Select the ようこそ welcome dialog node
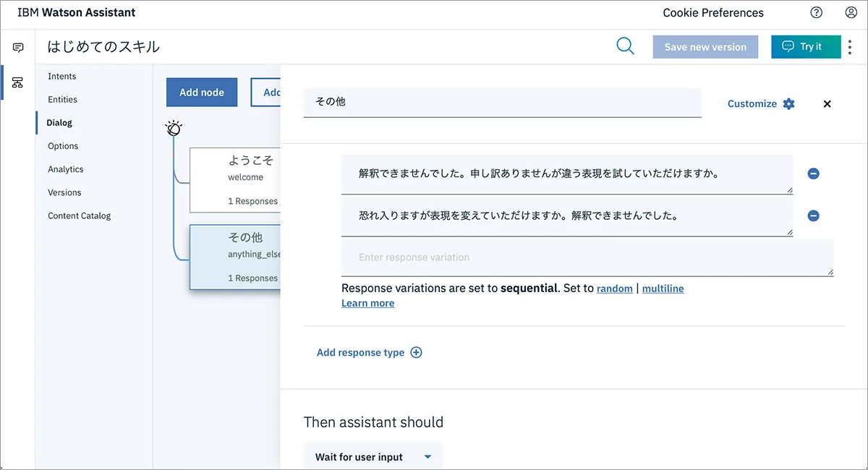 click(x=235, y=180)
